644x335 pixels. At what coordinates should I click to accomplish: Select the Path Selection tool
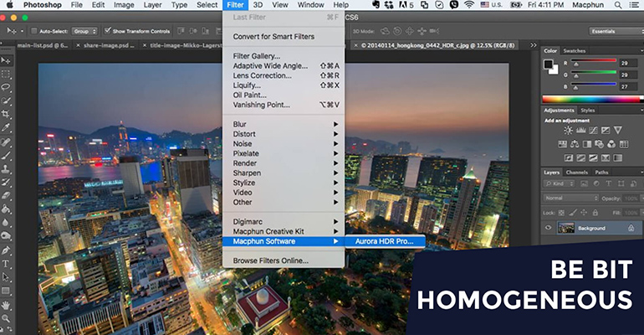[x=6, y=277]
